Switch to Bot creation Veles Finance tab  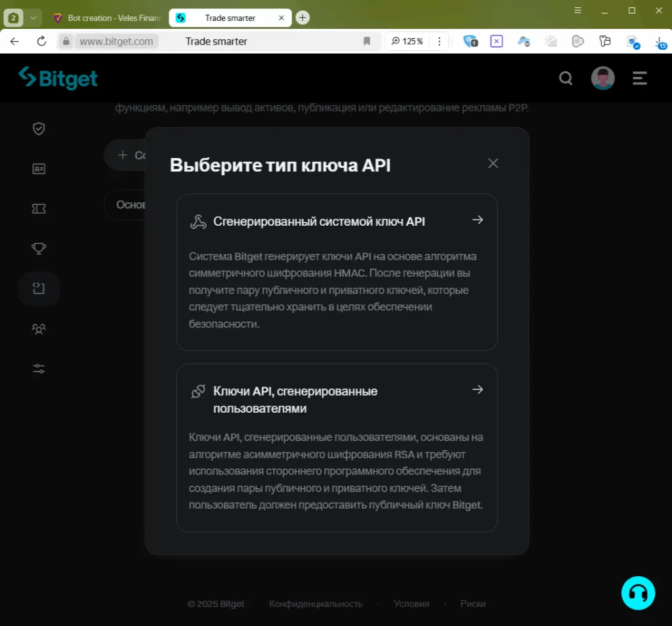click(108, 18)
